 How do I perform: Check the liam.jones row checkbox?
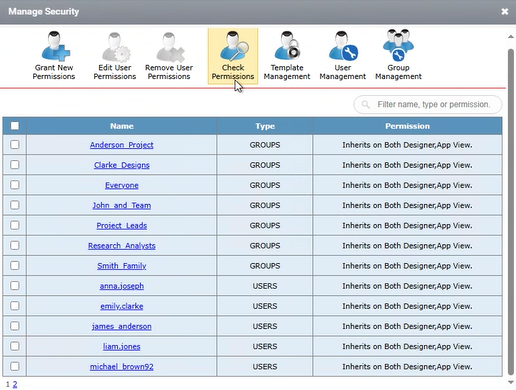pos(15,346)
